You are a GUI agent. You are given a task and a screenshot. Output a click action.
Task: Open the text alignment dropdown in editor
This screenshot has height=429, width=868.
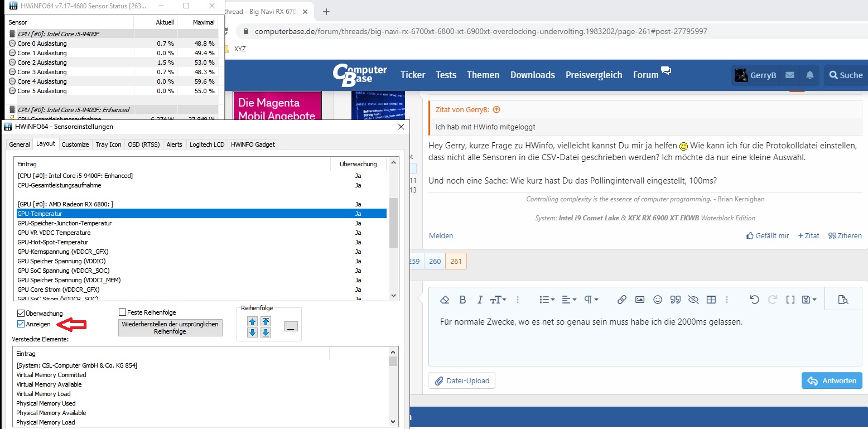(569, 300)
